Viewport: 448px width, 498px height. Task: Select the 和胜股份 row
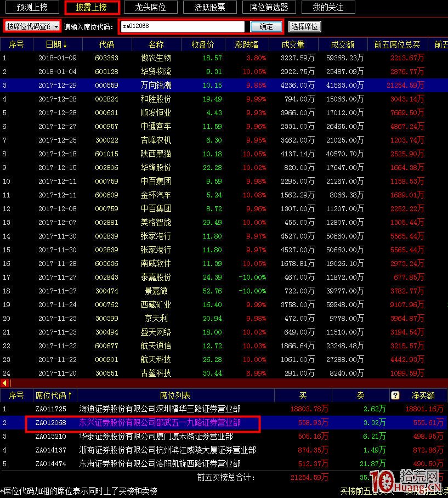(x=224, y=99)
